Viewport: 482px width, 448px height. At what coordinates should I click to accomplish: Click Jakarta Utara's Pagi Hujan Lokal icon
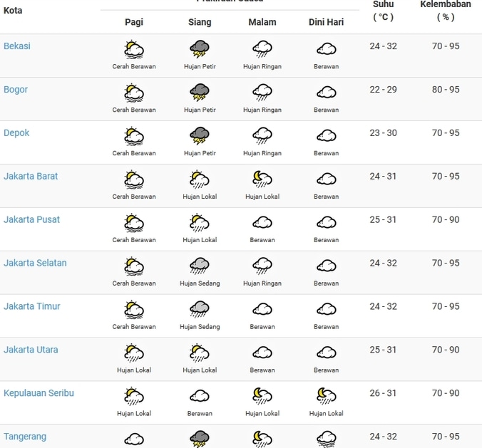coord(134,353)
